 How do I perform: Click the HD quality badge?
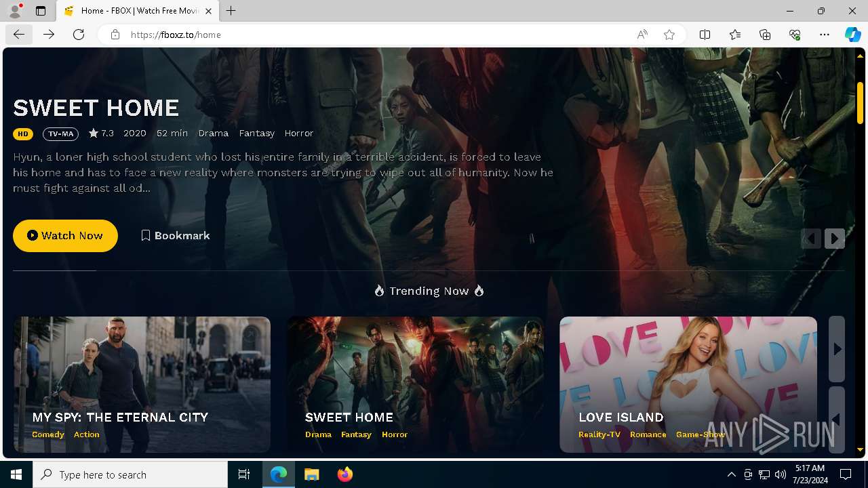(23, 134)
